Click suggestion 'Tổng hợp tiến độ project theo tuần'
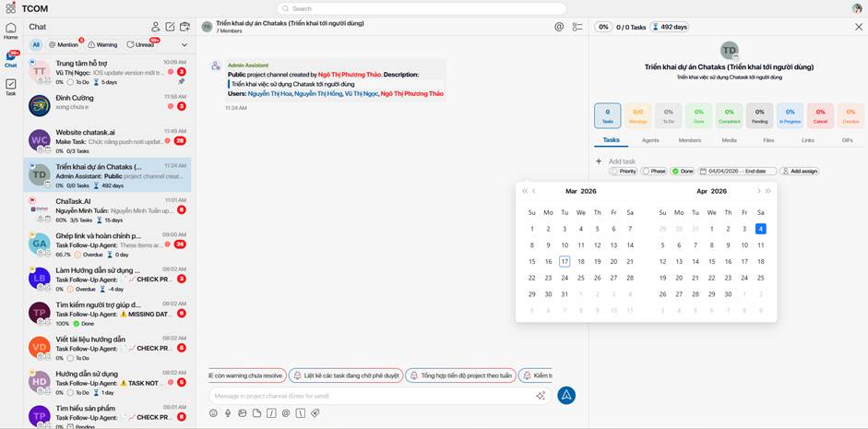Screen dimensions: 868x429 [x=460, y=375]
